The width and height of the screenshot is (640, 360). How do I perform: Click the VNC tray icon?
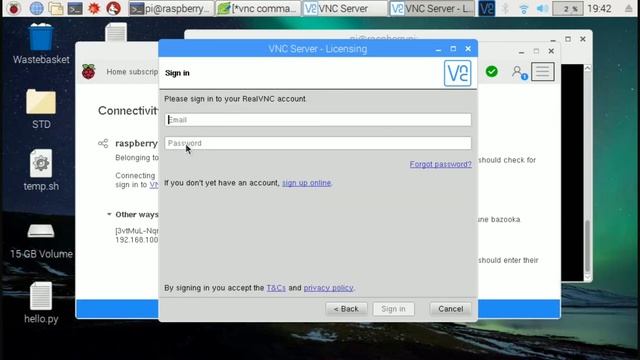[x=487, y=8]
